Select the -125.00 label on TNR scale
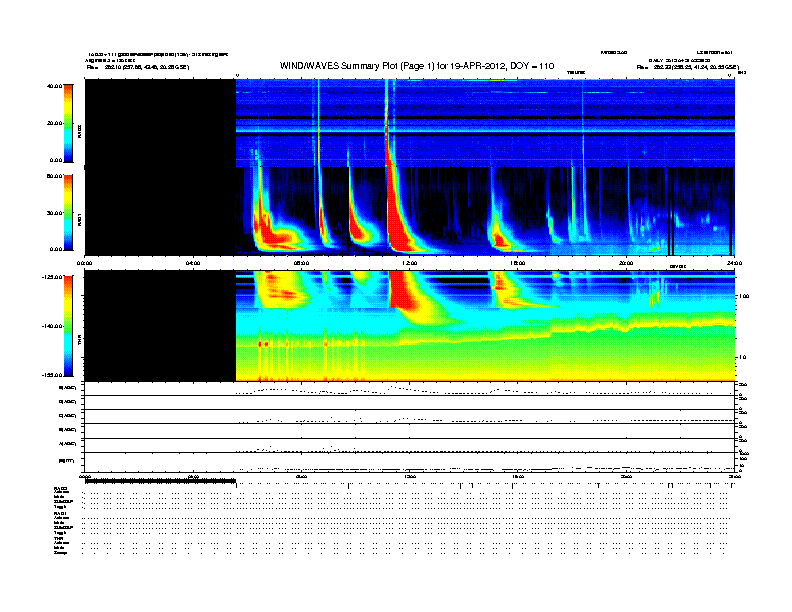The height and width of the screenshot is (612, 792). (x=52, y=277)
